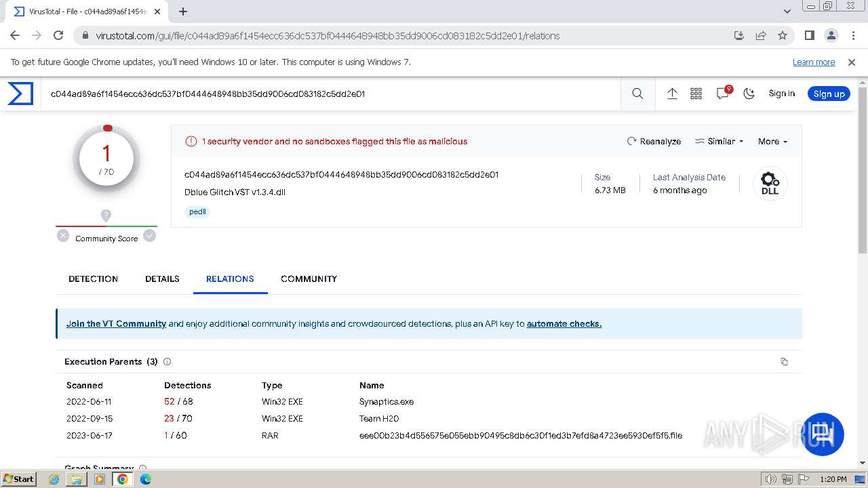Open the notifications comment icon
This screenshot has width=868, height=488.
coord(723,94)
